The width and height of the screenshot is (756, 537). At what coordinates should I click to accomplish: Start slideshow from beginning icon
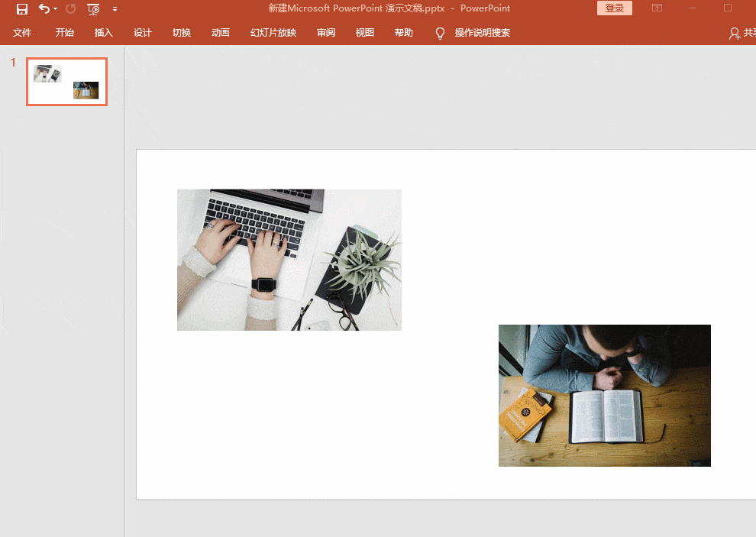click(x=93, y=8)
